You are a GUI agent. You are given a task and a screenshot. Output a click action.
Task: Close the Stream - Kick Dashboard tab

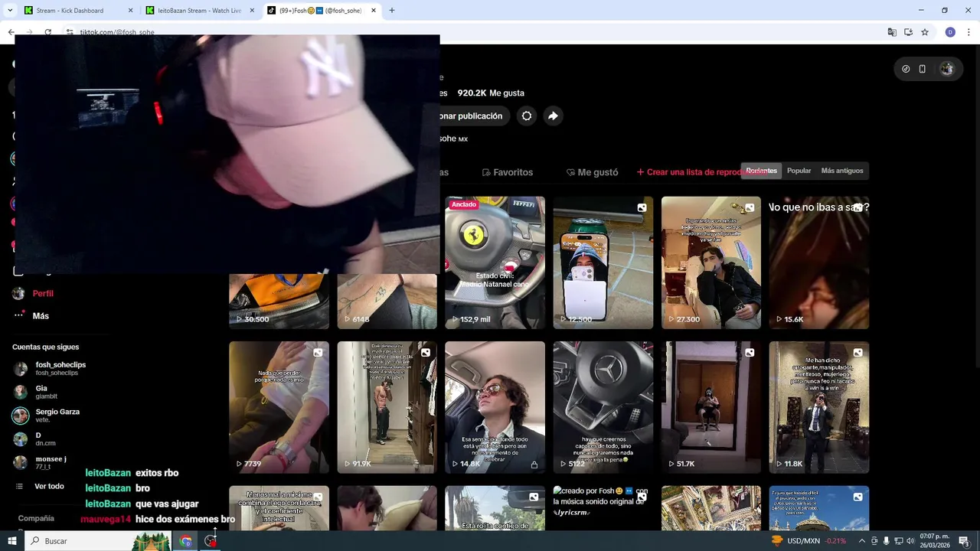(131, 11)
